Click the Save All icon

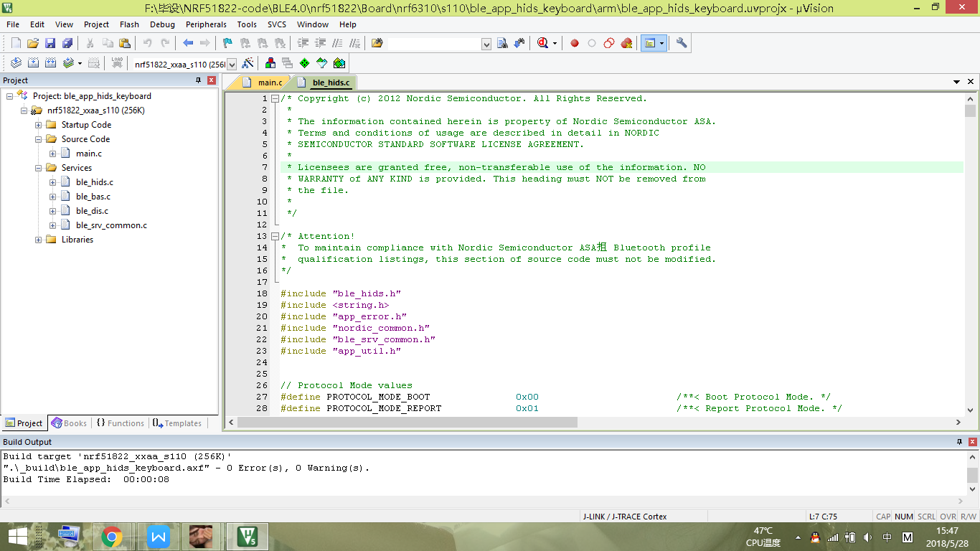67,43
